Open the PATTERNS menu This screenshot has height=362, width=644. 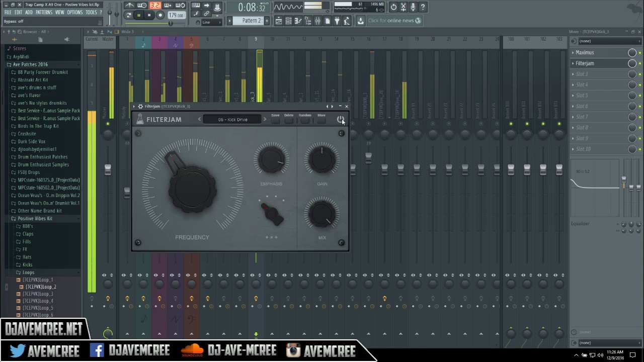[x=44, y=12]
